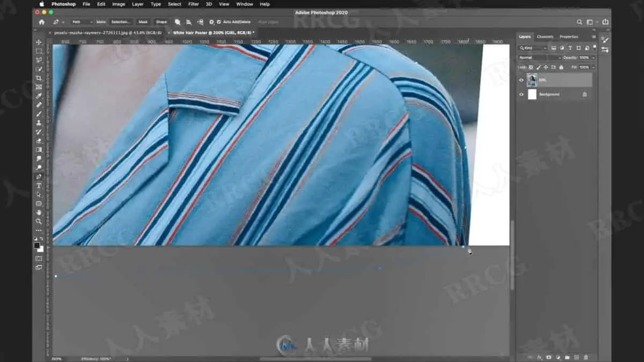Select the Gradient tool

(x=39, y=150)
